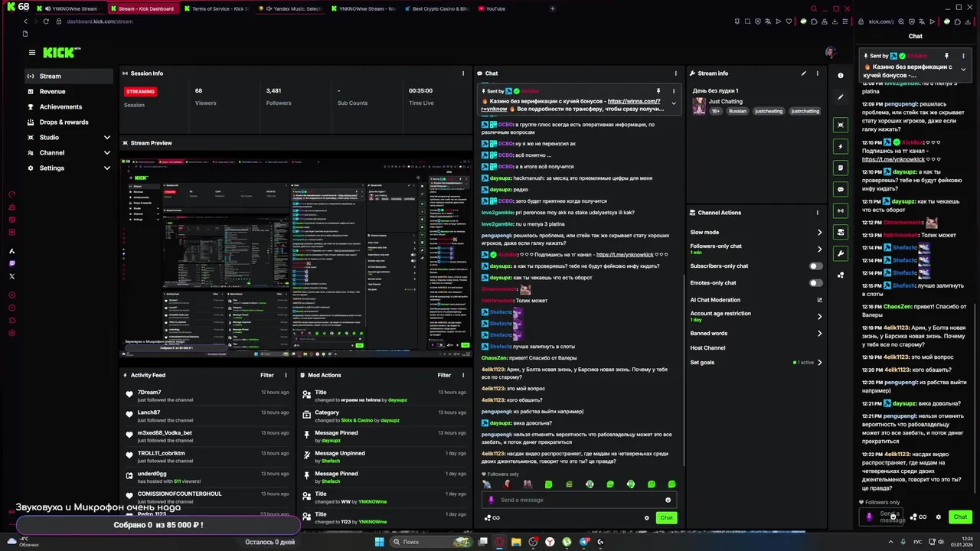Click the Stream Preview thumbnail

tap(296, 258)
